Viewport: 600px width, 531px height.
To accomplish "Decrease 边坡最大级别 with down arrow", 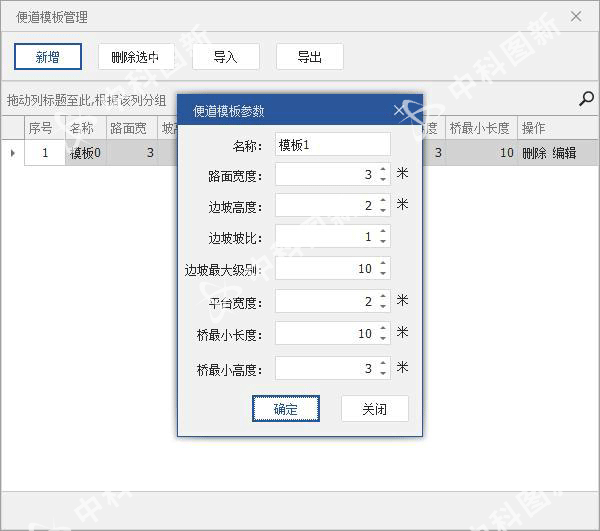I will (x=383, y=274).
